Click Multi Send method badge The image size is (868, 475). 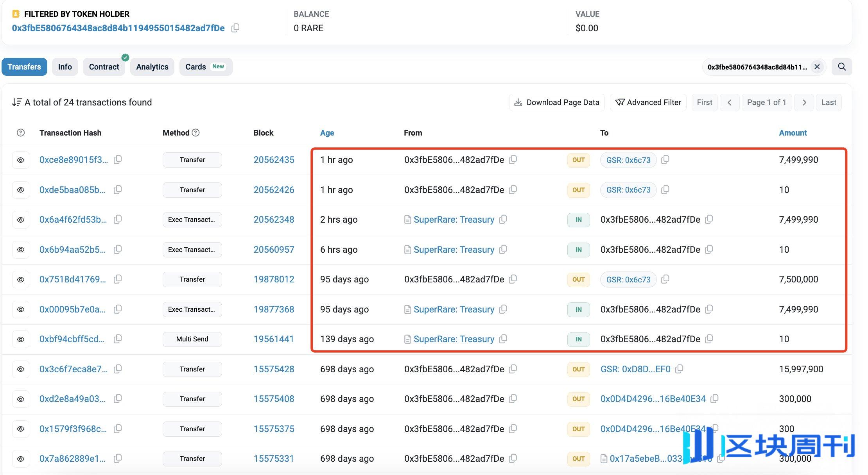pos(192,339)
